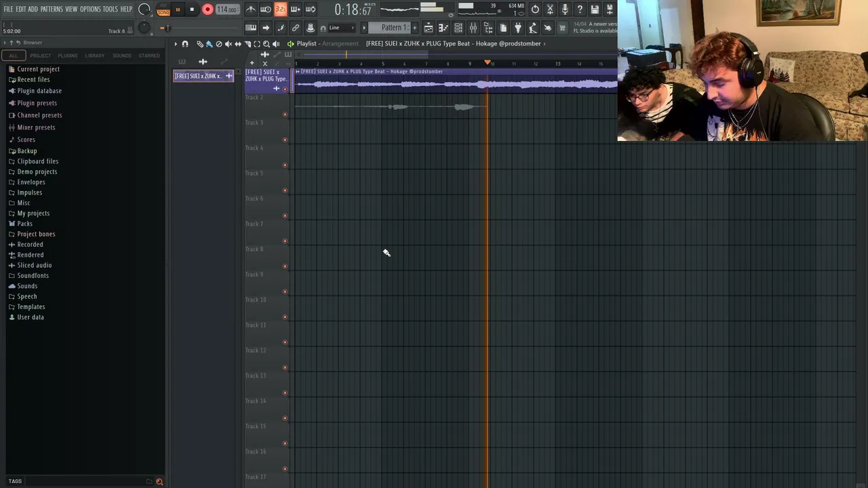Adjust the main volume knob
This screenshot has height=488, width=868.
tap(144, 9)
